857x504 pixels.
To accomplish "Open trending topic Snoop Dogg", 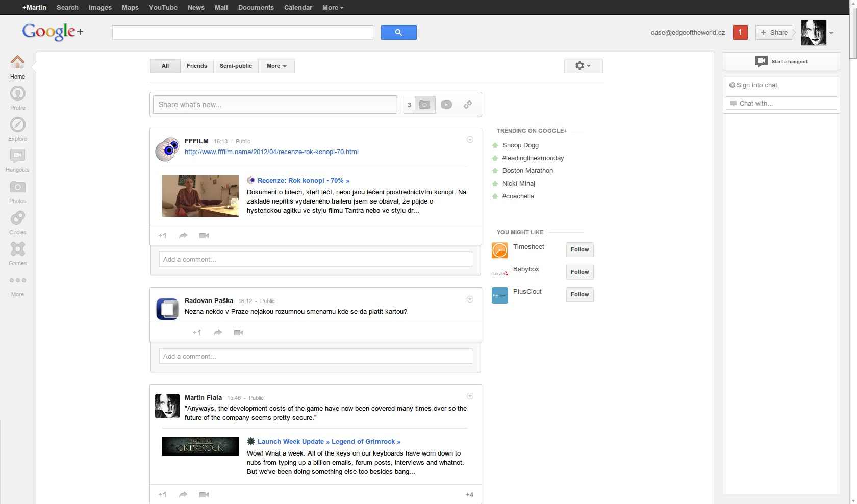I will click(x=520, y=145).
